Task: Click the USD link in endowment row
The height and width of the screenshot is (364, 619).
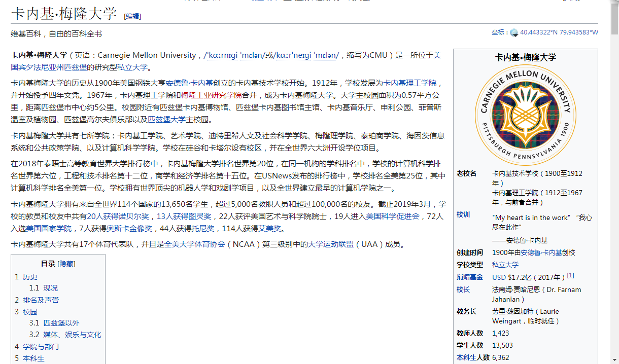Action: [499, 277]
